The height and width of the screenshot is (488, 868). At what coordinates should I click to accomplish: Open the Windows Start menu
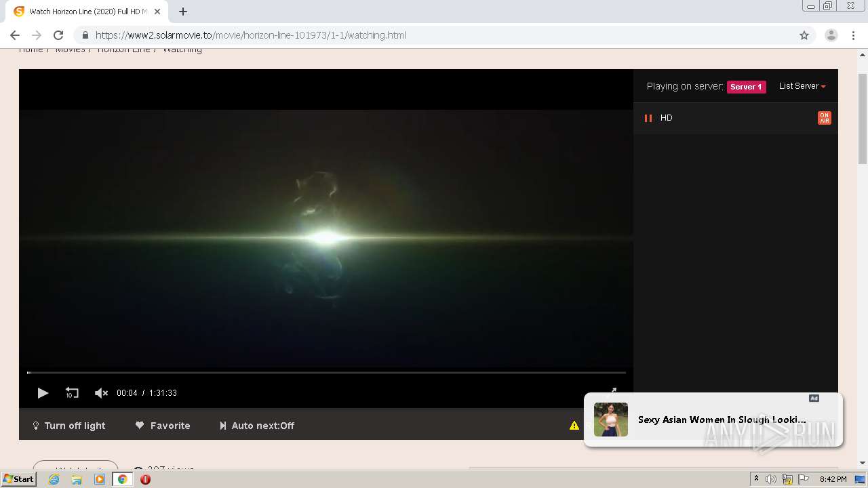point(18,479)
